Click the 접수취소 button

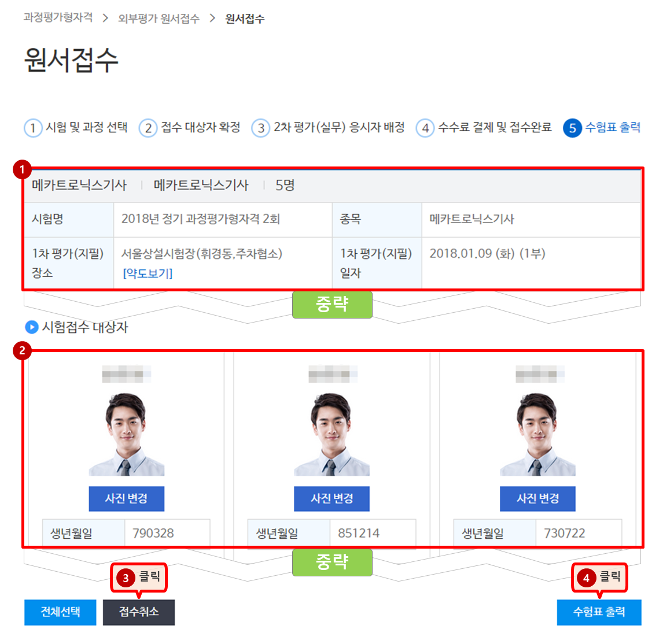click(139, 612)
